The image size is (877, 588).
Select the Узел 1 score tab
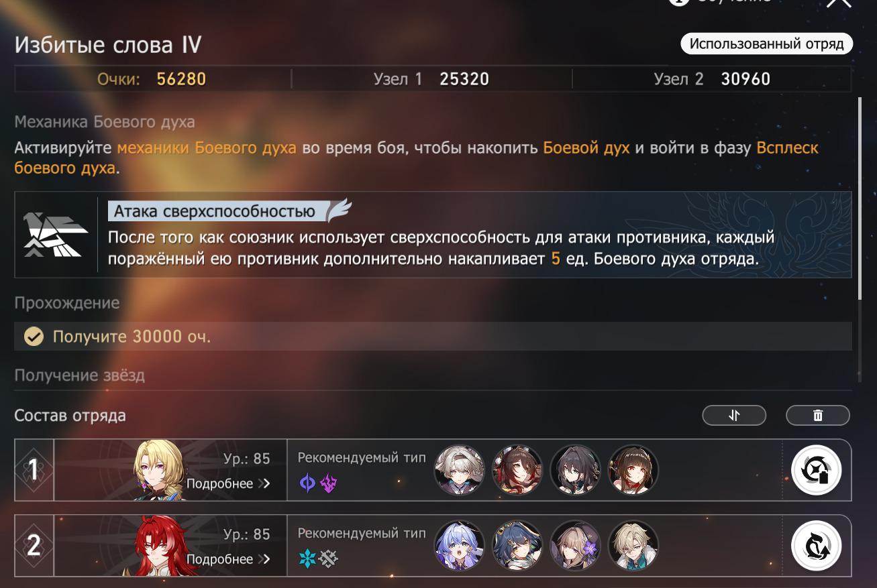click(x=431, y=79)
